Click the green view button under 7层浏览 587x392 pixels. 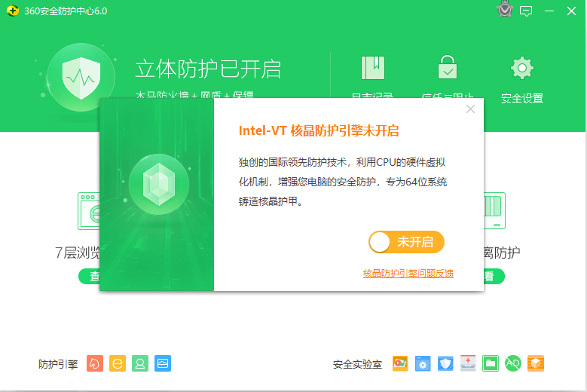click(89, 277)
